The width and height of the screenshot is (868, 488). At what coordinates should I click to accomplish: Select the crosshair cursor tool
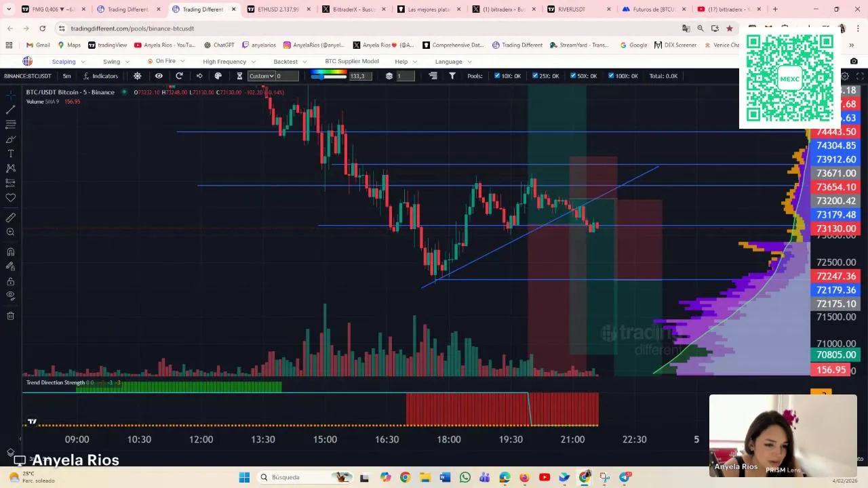(x=10, y=95)
